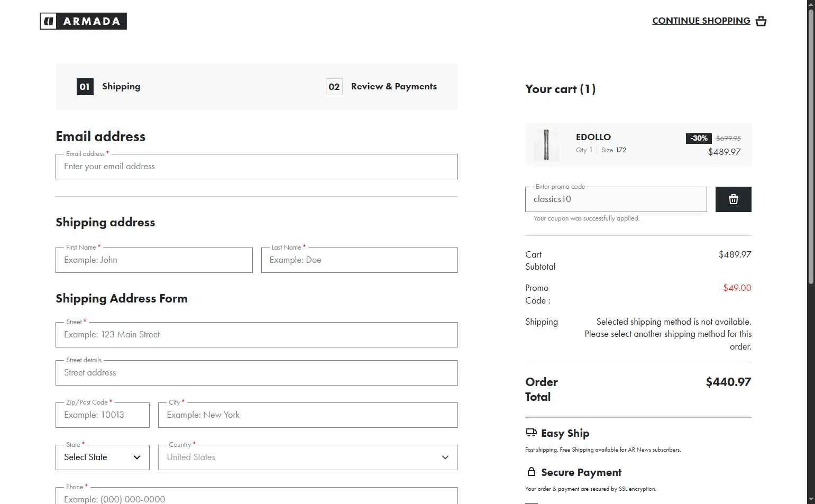Click the Street input field
Viewport: 815px width, 504px height.
[x=257, y=335]
